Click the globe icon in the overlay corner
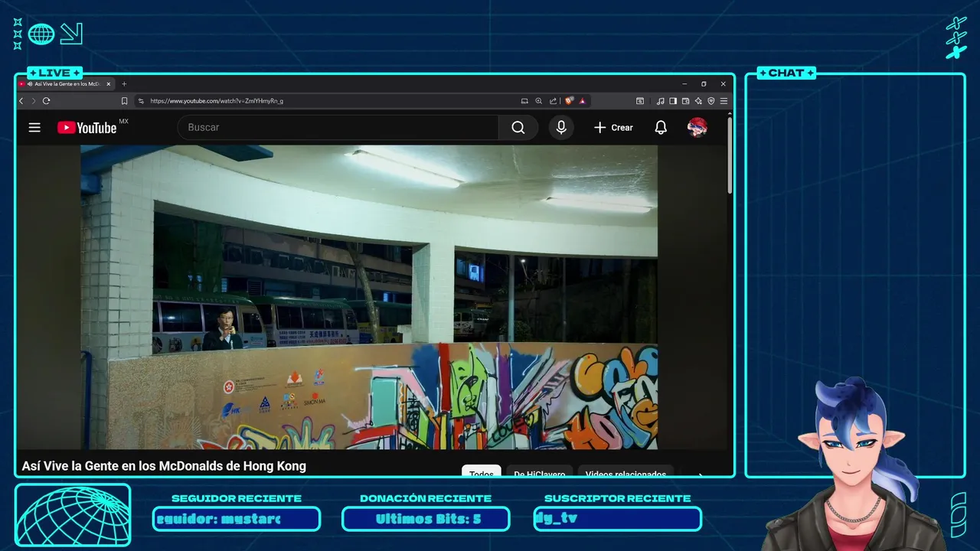 pos(41,34)
